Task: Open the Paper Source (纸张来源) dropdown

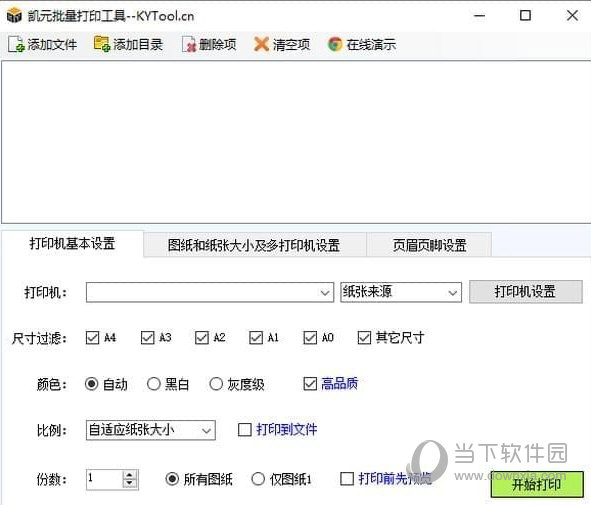Action: click(x=401, y=292)
